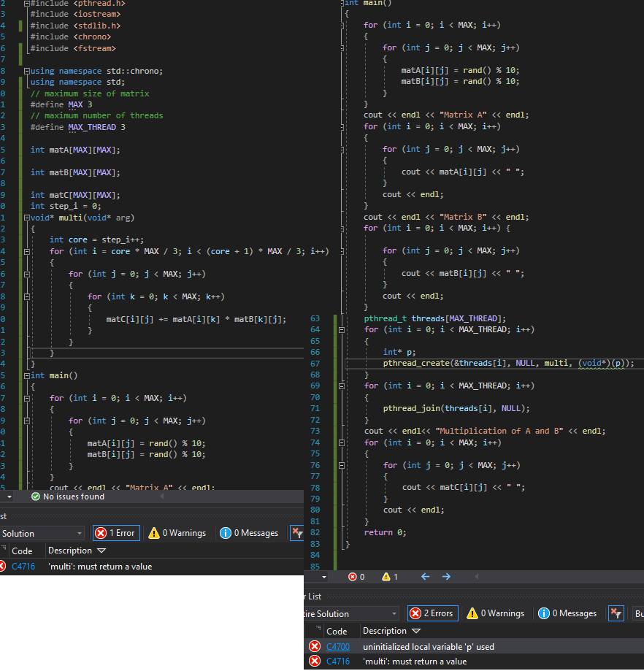Collapse the void* multi function

tap(26, 218)
